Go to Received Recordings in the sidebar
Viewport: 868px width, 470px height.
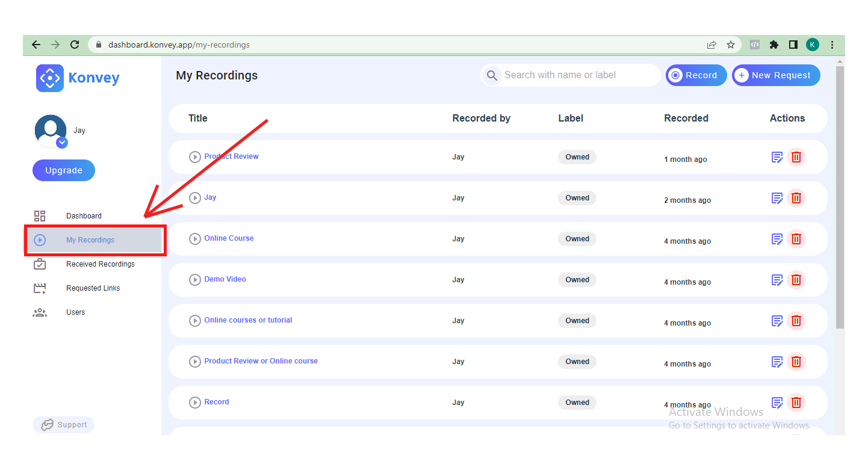point(100,264)
